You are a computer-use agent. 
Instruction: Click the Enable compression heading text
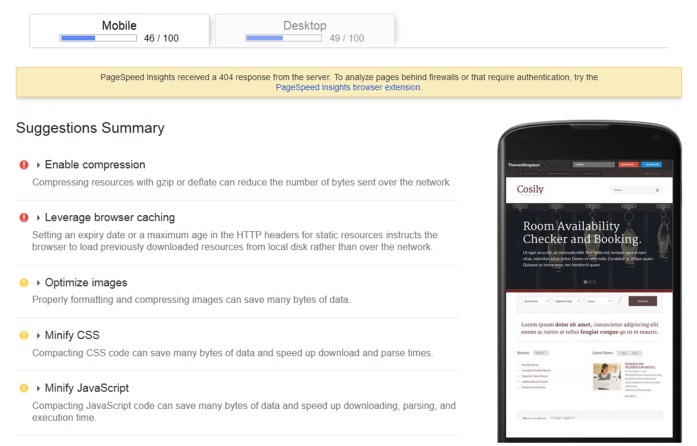coord(95,165)
